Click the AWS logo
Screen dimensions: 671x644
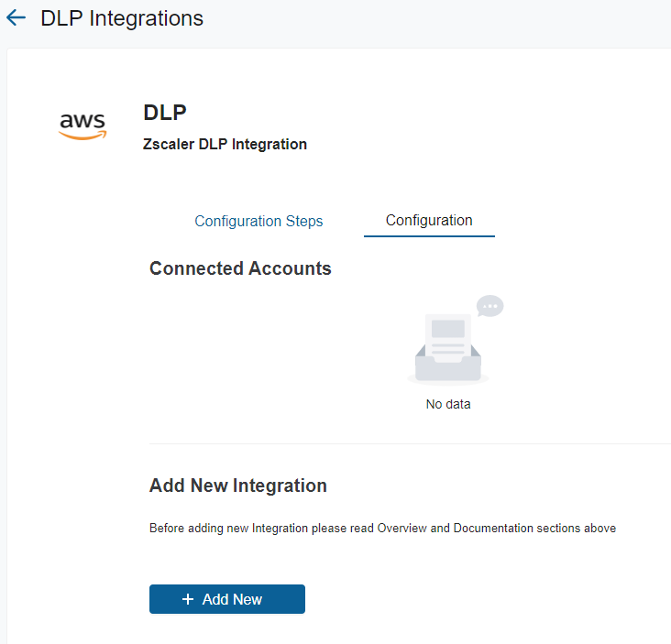click(x=82, y=126)
